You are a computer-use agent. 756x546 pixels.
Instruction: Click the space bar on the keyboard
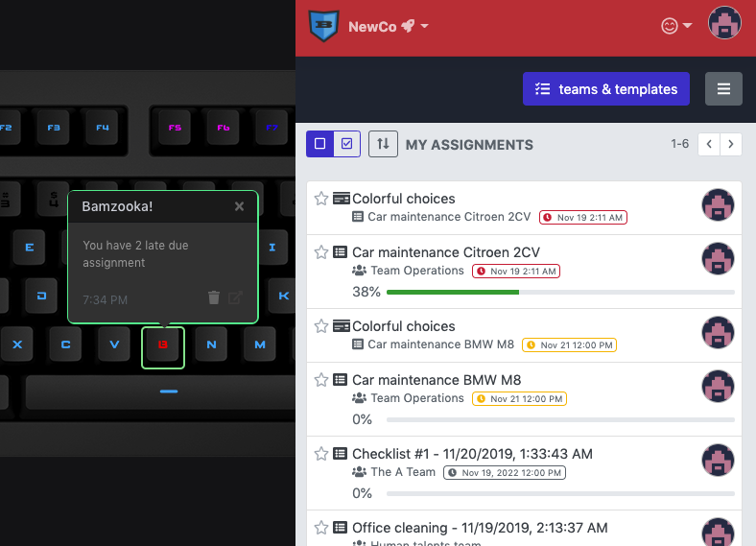160,392
